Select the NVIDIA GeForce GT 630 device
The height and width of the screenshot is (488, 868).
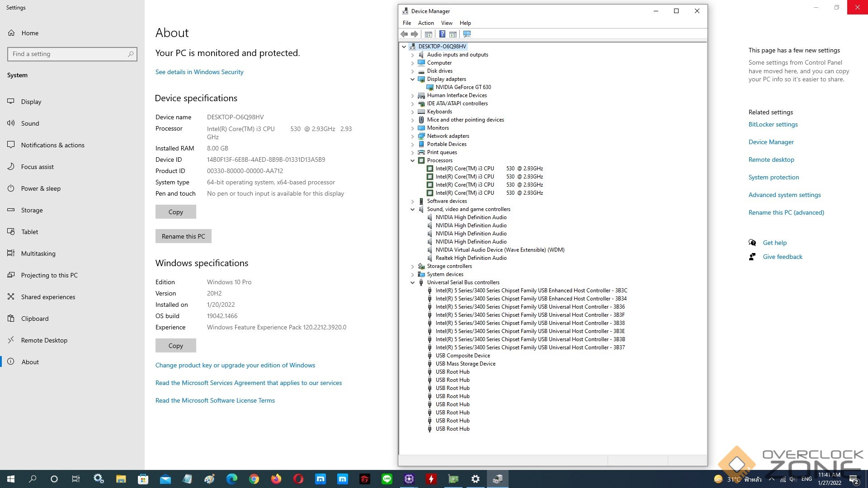[x=463, y=87]
